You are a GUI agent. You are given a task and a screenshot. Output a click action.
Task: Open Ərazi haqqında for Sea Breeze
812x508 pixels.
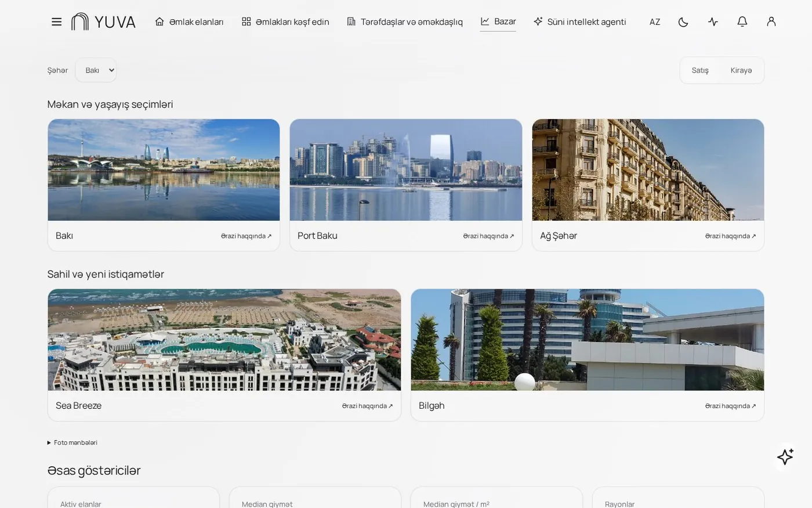367,406
